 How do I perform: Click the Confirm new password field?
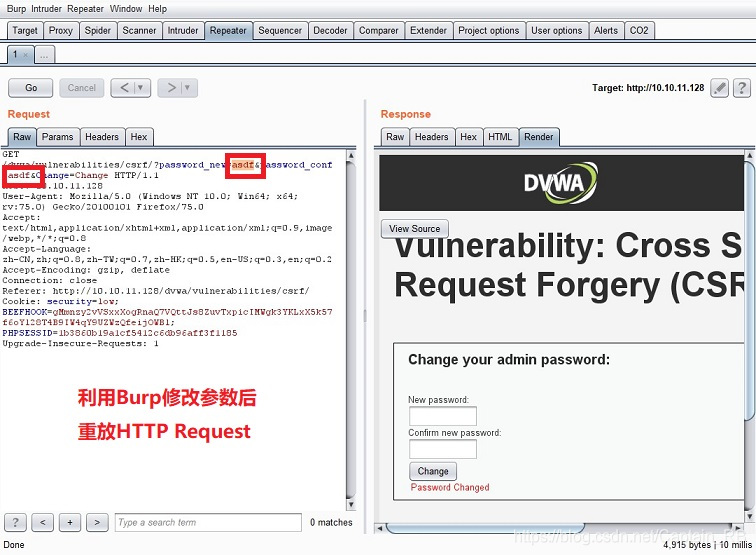tap(443, 449)
